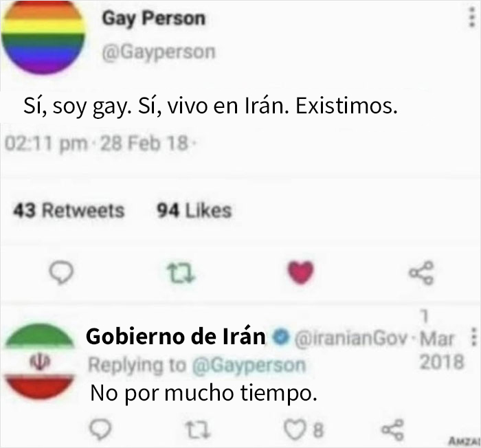This screenshot has width=481, height=448.
Task: Like the 'No por mucho tiempo' reply
Action: pyautogui.click(x=295, y=430)
